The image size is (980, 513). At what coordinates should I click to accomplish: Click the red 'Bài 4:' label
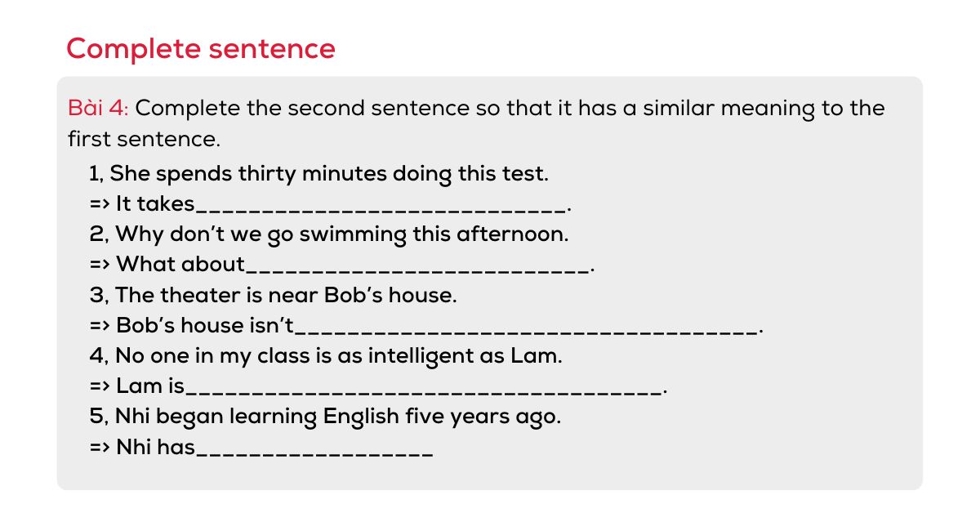tap(99, 108)
